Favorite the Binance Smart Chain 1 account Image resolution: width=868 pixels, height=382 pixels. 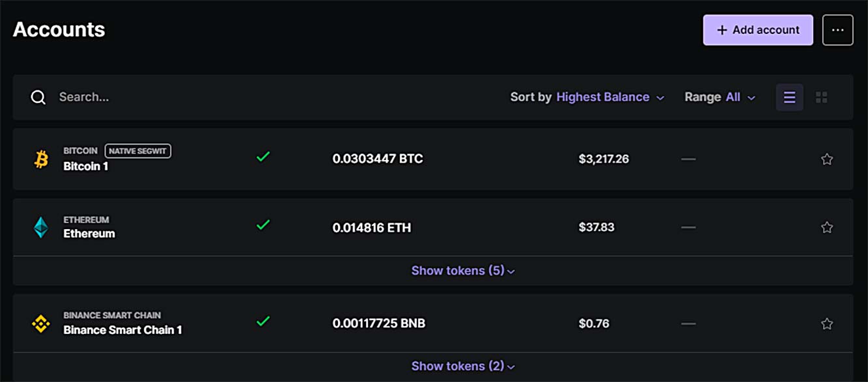[827, 323]
